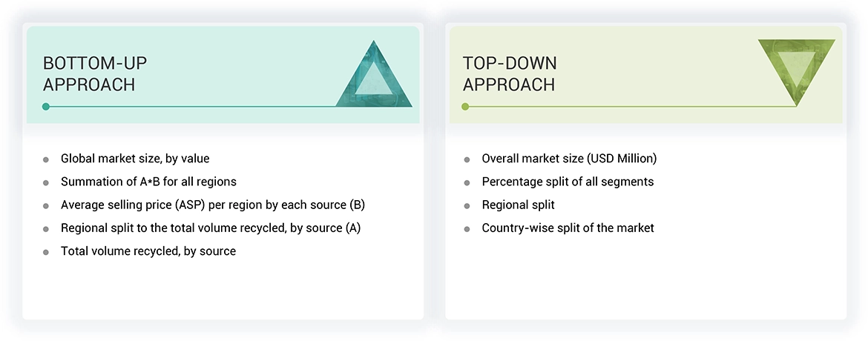Click the Average selling price (ASP) line
This screenshot has height=341, width=868.
point(213,205)
